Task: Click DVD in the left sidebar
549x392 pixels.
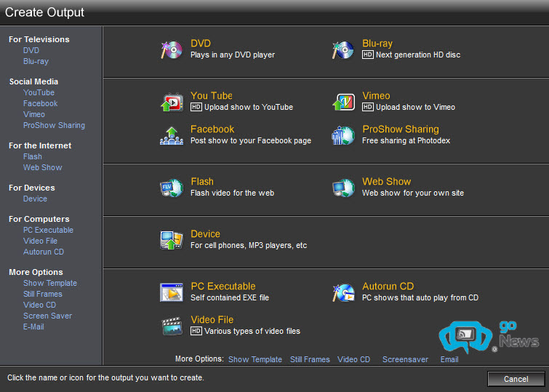Action: (x=31, y=50)
